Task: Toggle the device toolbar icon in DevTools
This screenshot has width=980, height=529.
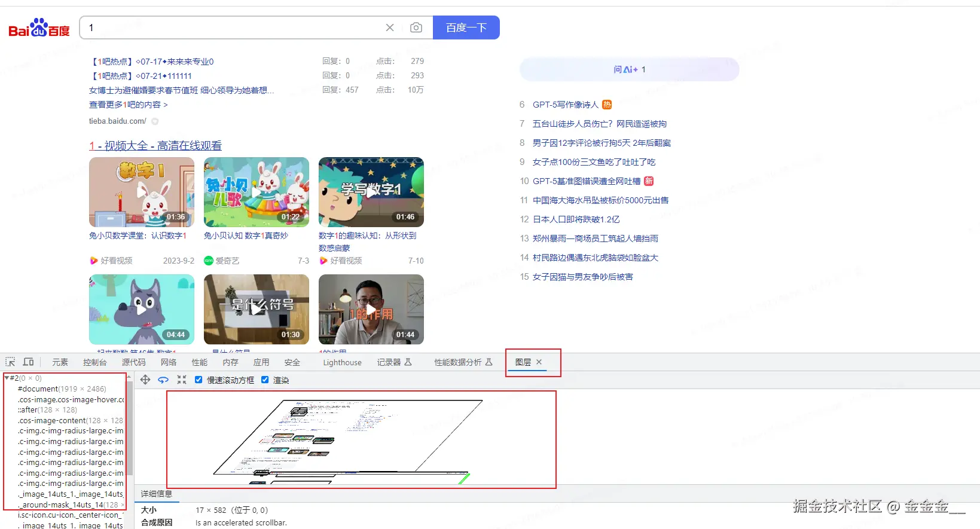Action: click(x=28, y=362)
